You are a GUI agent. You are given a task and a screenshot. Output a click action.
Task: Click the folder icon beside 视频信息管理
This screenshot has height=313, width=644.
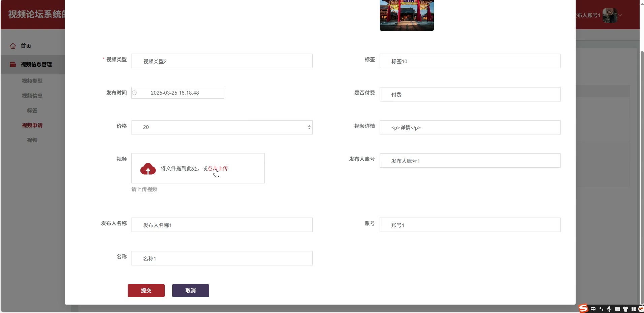point(13,65)
